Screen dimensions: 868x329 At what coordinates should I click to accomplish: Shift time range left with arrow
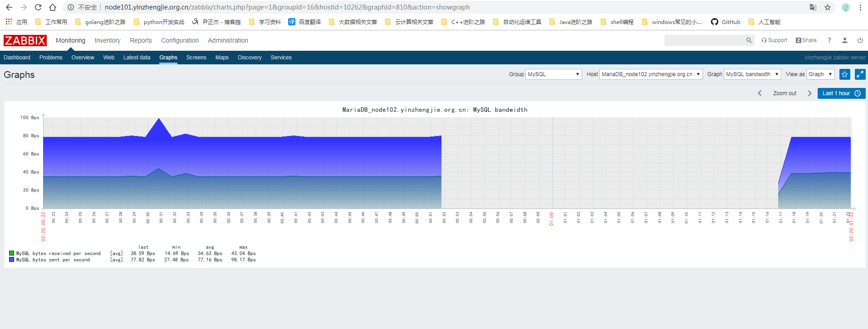coord(760,93)
